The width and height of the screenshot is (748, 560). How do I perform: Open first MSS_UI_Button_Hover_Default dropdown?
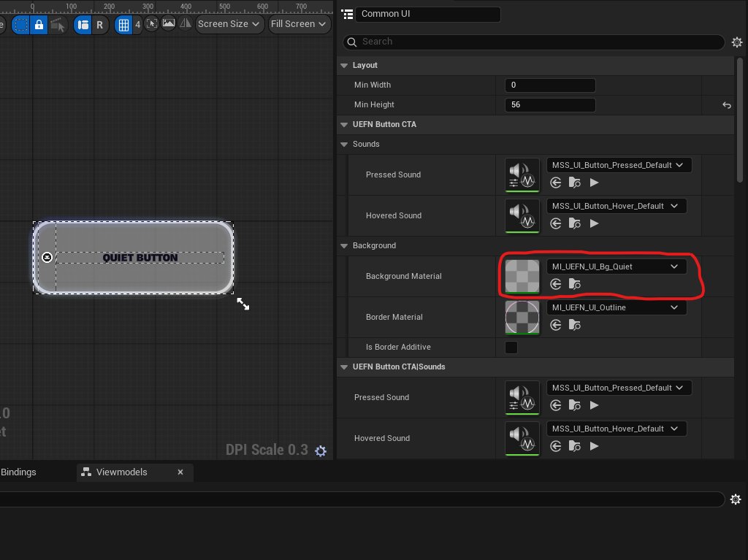(617, 206)
